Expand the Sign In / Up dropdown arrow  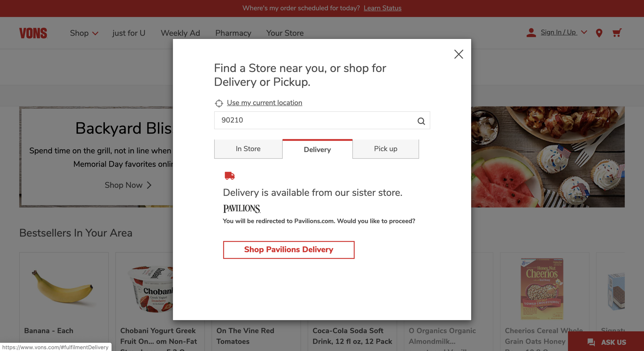tap(584, 32)
